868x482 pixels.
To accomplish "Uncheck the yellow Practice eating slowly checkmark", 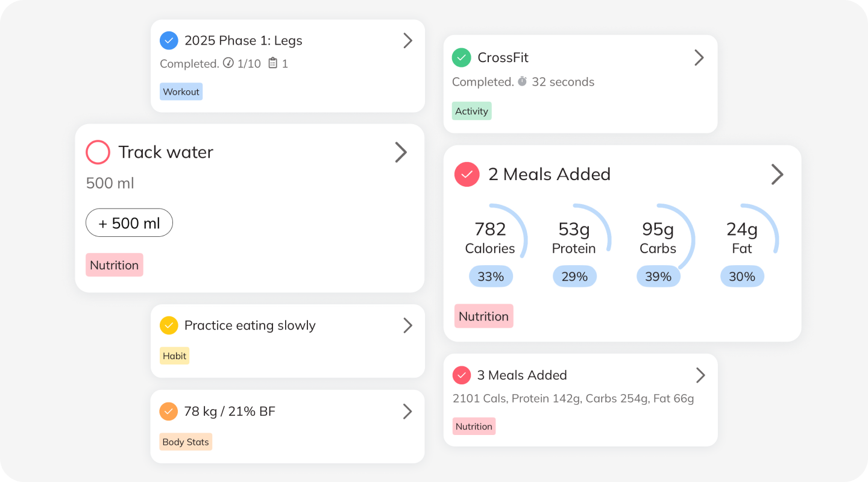I will click(x=169, y=325).
